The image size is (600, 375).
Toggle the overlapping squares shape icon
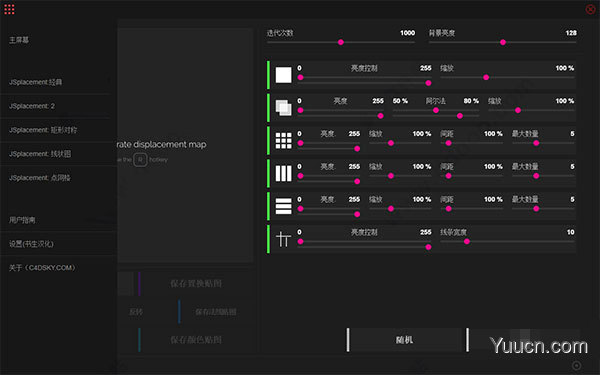click(x=284, y=108)
